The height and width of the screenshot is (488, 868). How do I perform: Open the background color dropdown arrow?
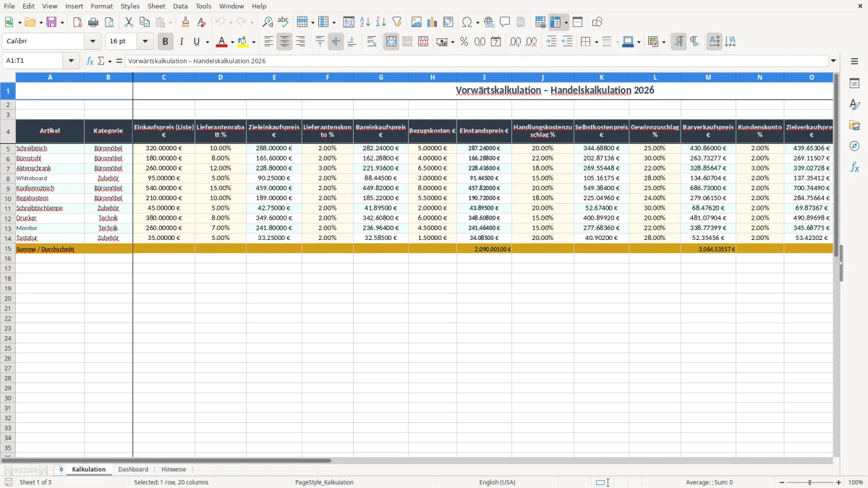click(253, 42)
